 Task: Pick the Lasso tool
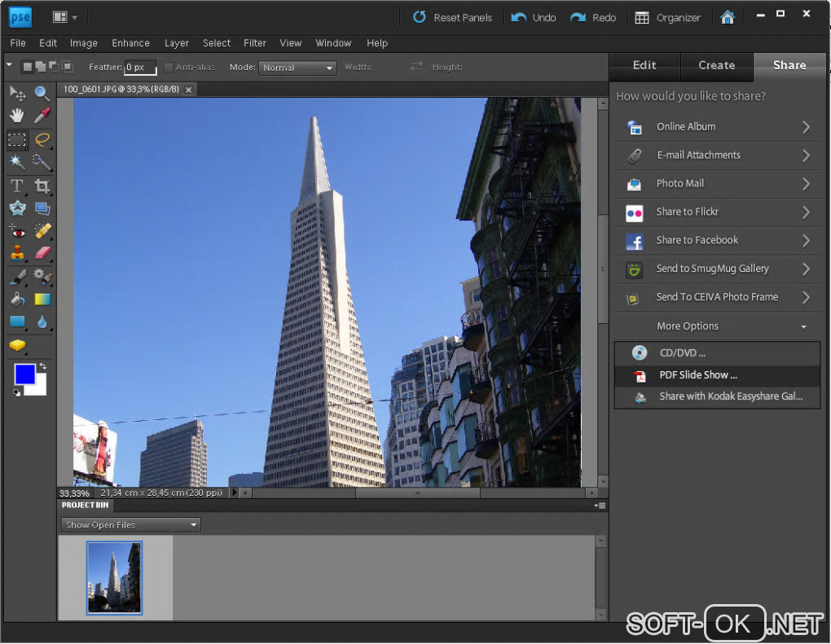point(42,139)
